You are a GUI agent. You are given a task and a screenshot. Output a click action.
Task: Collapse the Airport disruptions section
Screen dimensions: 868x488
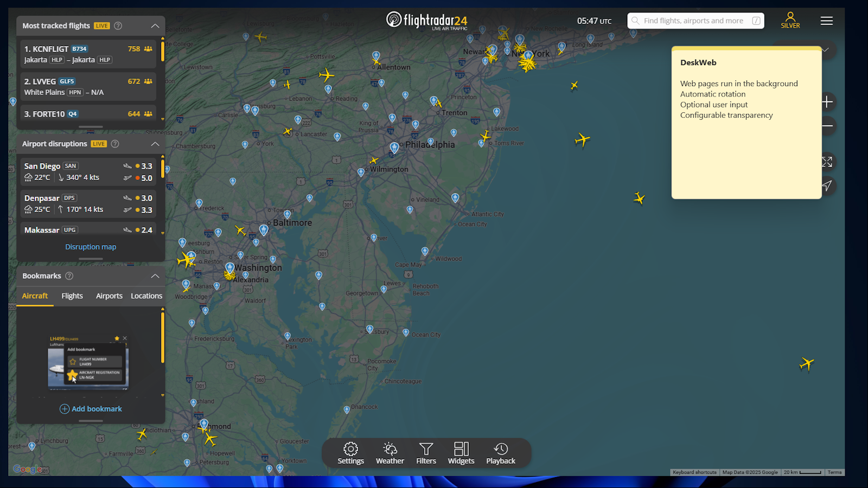(x=155, y=144)
